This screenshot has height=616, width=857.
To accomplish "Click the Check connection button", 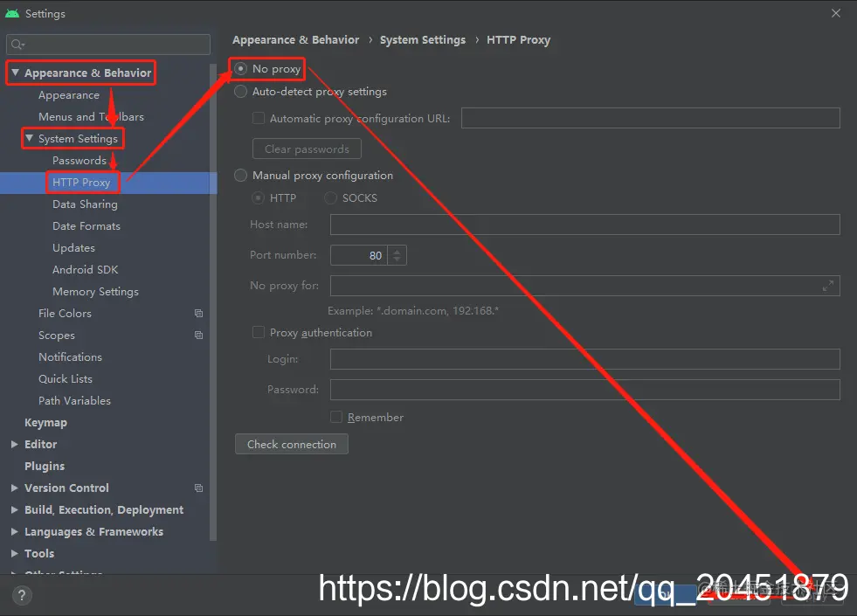I will pyautogui.click(x=291, y=445).
